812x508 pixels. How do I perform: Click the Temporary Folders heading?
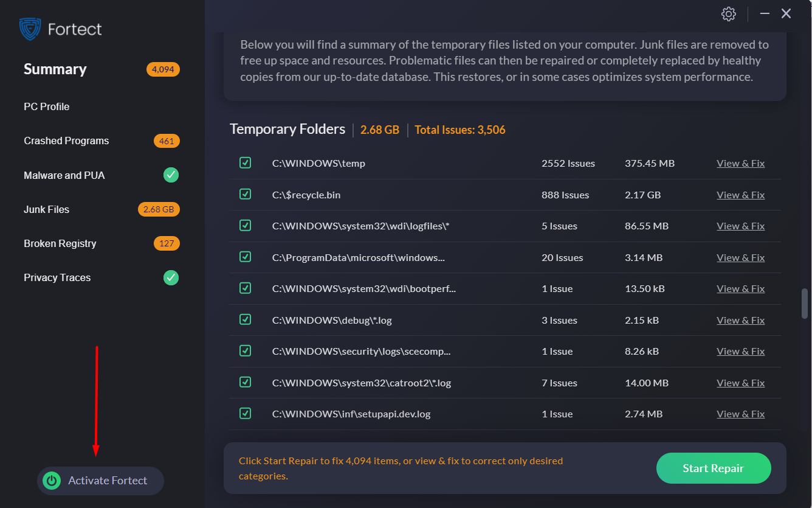click(x=287, y=130)
